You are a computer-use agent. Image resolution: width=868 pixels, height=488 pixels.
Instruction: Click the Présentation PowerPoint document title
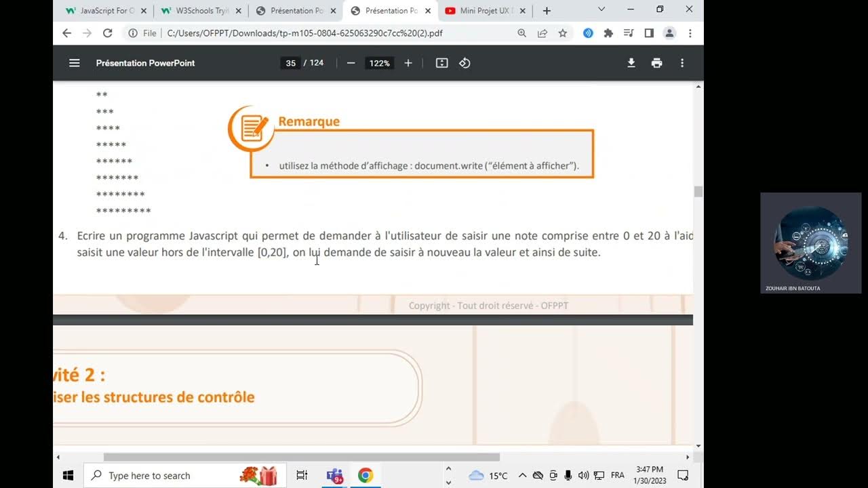pos(145,63)
